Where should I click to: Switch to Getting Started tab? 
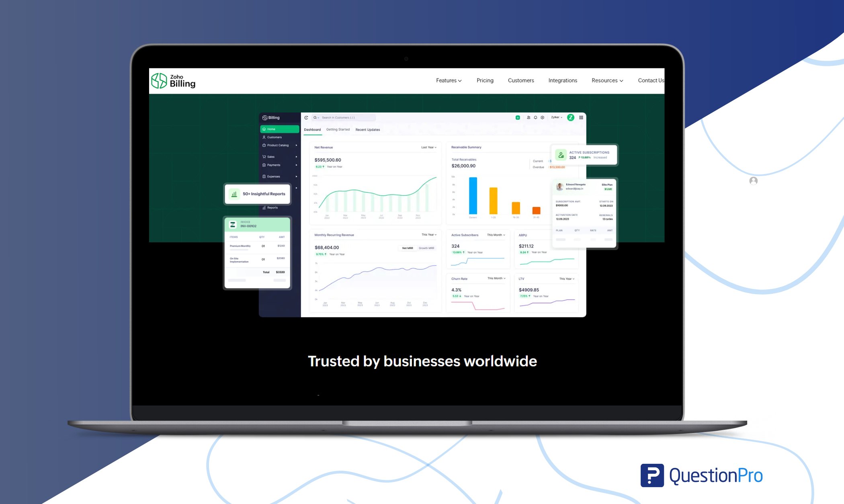pyautogui.click(x=338, y=129)
